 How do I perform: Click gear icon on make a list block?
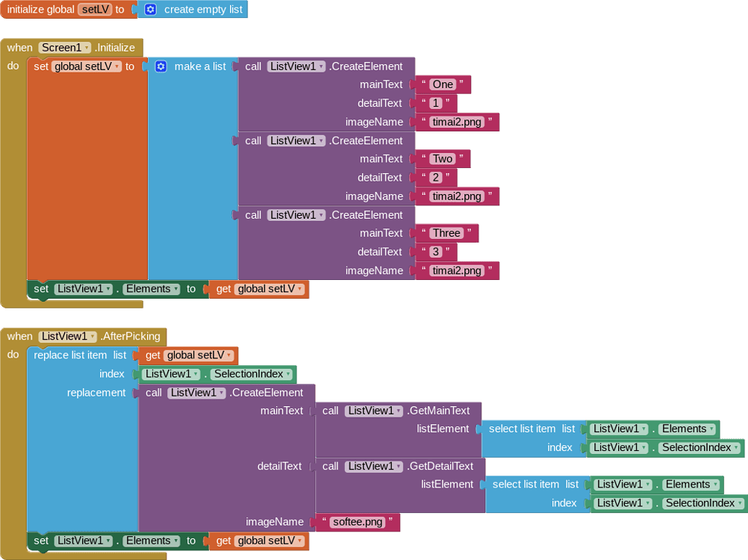tap(160, 66)
